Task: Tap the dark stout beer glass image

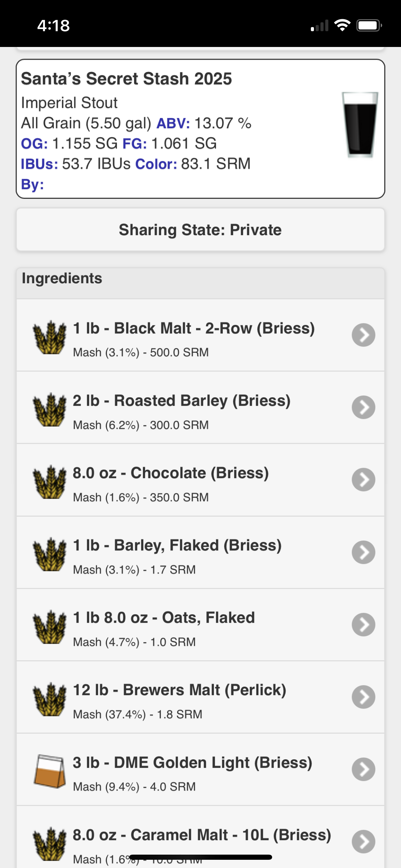Action: [x=360, y=125]
